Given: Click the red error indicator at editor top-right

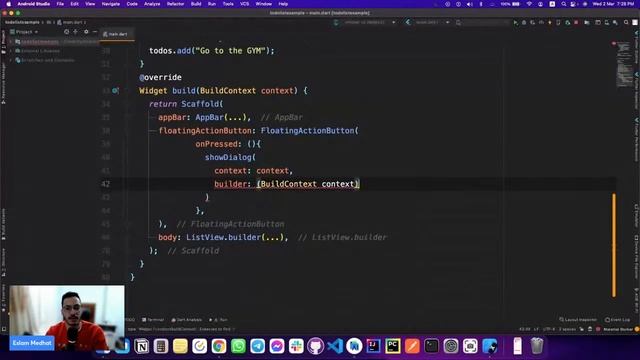Looking at the screenshot, I should (x=613, y=43).
